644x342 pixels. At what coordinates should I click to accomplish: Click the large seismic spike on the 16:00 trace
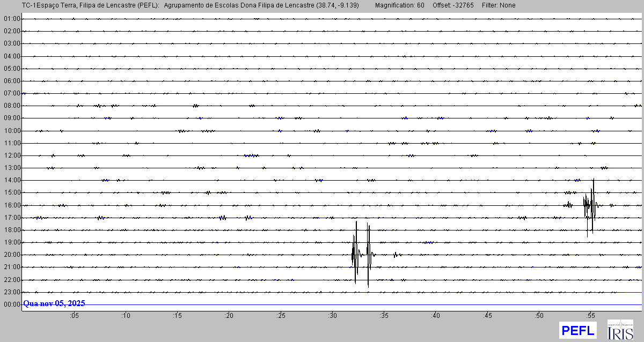click(x=592, y=205)
